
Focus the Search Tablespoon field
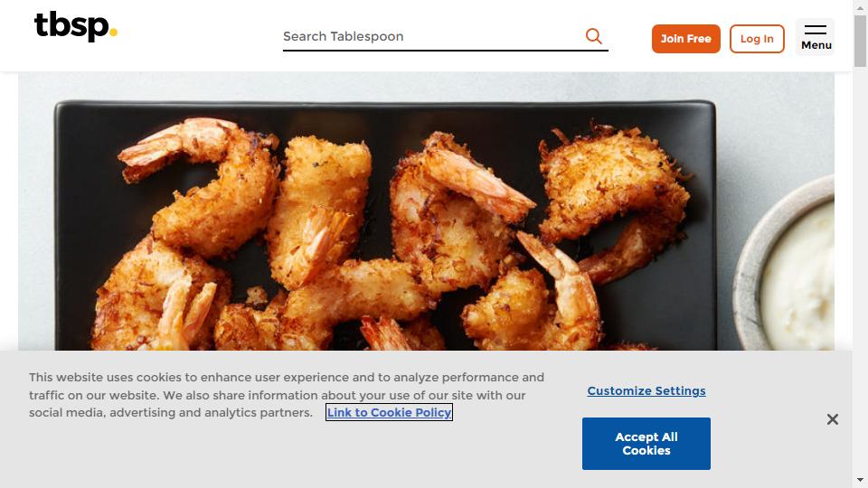coord(432,36)
